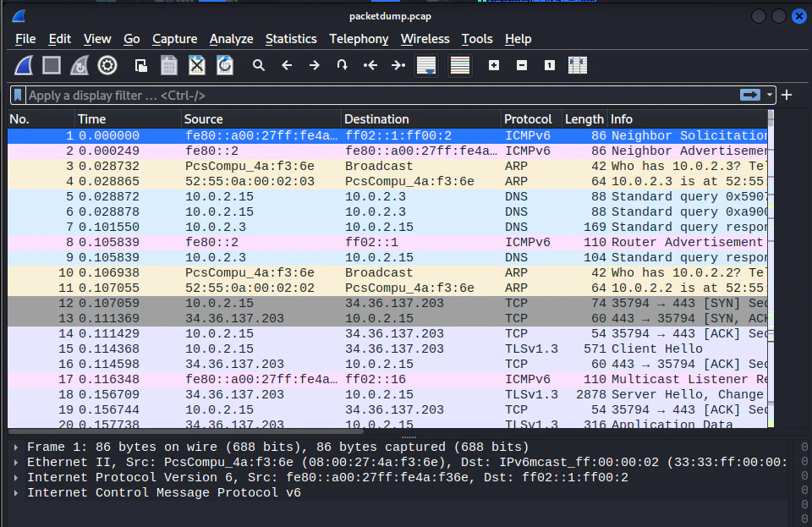Open the Analyze menu
The height and width of the screenshot is (527, 812).
[231, 39]
